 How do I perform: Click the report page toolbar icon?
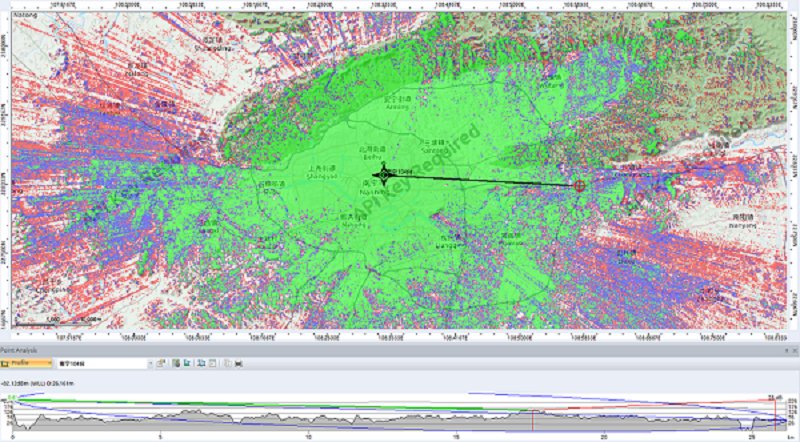coord(213,363)
